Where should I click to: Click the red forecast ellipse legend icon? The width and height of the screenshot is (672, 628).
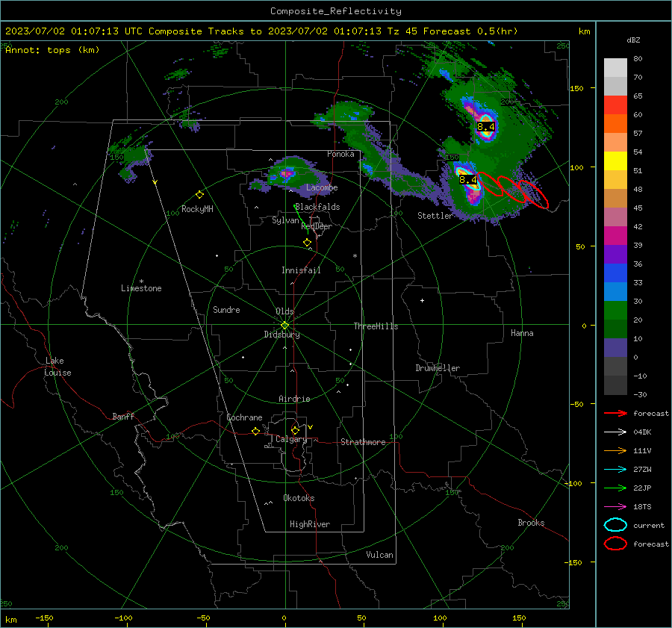pyautogui.click(x=615, y=544)
